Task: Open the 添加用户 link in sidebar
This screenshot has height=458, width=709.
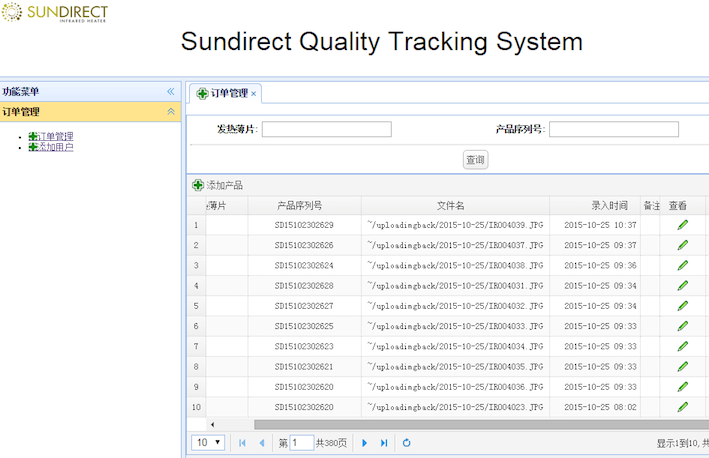Action: [55, 147]
